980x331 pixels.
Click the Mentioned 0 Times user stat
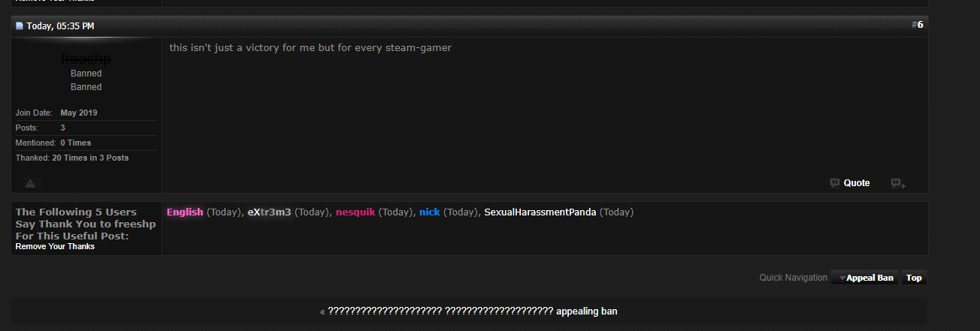53,143
